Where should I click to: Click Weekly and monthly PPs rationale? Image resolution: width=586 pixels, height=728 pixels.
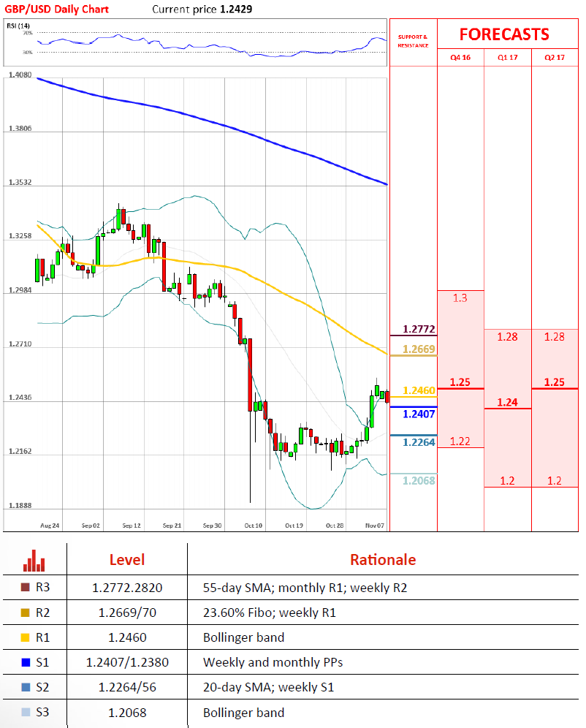pyautogui.click(x=273, y=662)
